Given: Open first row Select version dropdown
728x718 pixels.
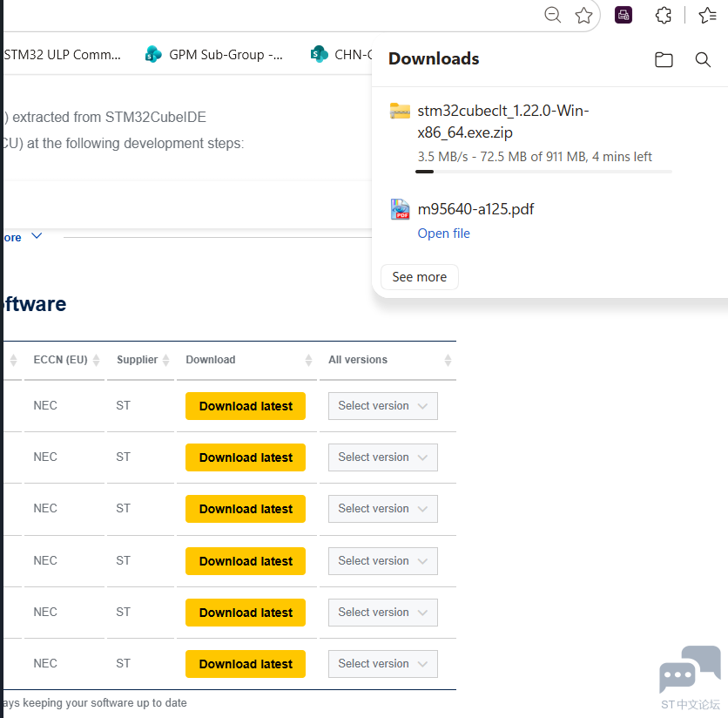Looking at the screenshot, I should [x=383, y=406].
